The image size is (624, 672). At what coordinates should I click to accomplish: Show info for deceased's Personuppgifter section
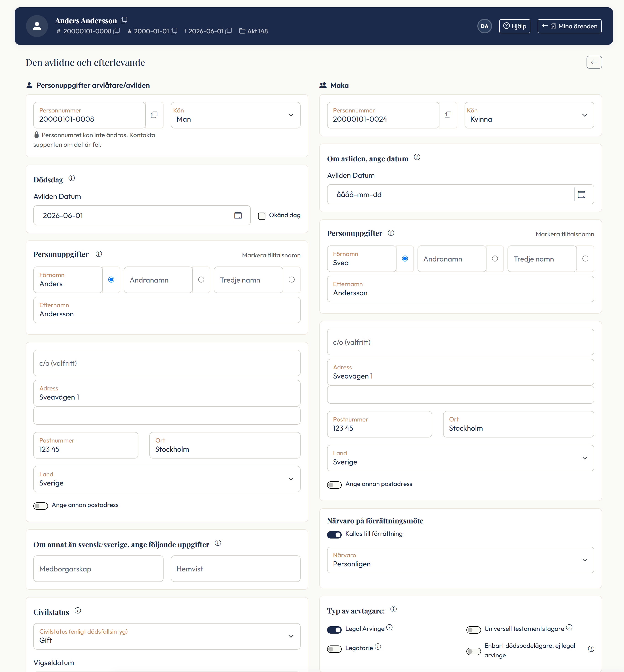99,254
